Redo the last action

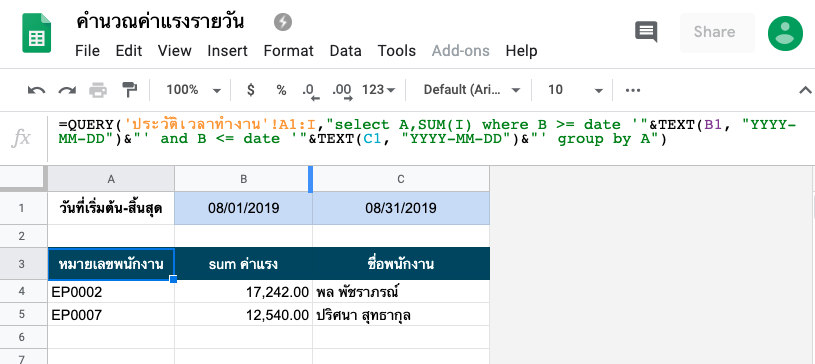coord(67,90)
